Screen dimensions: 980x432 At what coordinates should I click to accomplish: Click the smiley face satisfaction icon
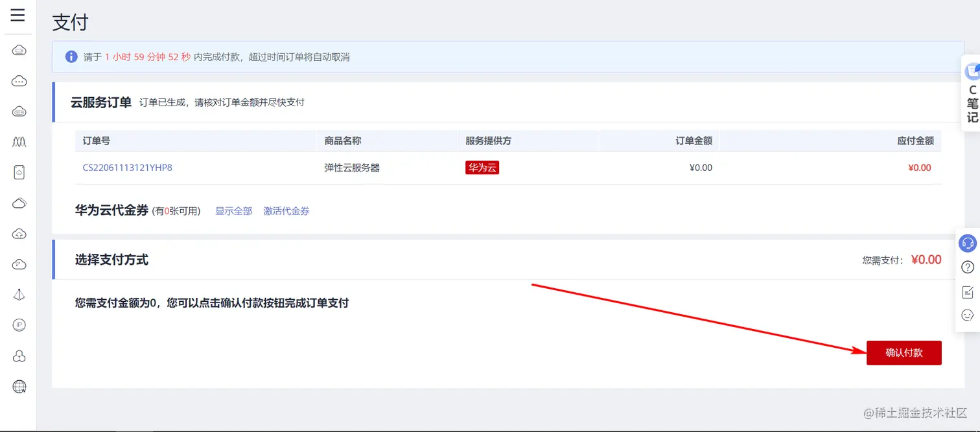[x=968, y=315]
